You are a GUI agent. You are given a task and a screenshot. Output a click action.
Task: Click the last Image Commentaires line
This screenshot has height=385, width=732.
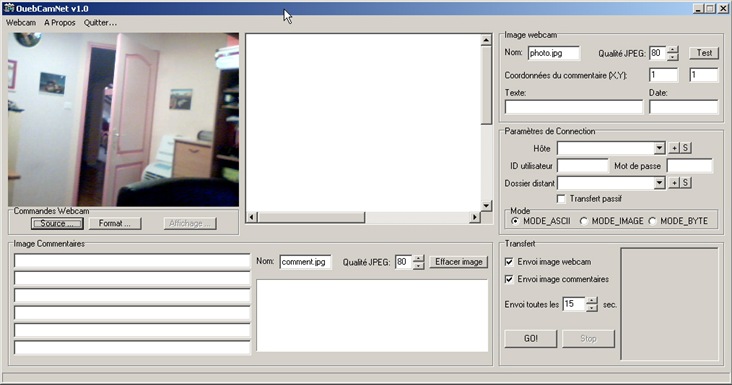click(132, 347)
